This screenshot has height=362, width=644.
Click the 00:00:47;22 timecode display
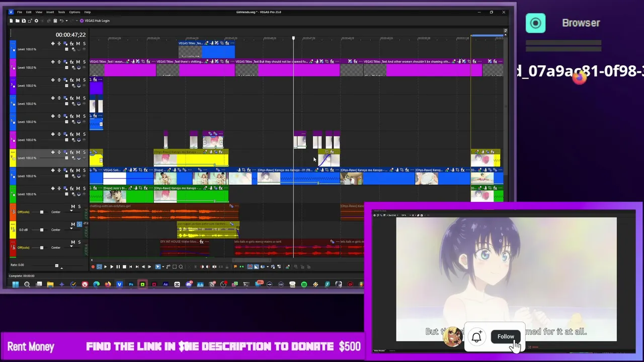click(70, 35)
